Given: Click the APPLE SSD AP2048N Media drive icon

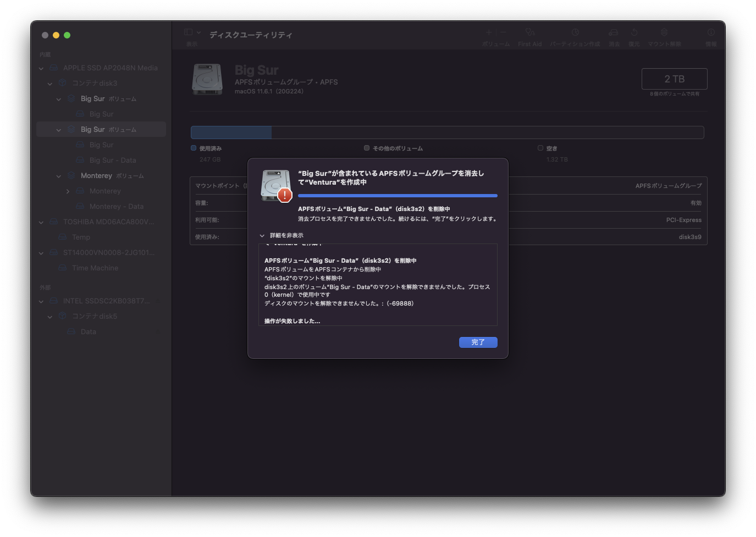Looking at the screenshot, I should (x=54, y=68).
